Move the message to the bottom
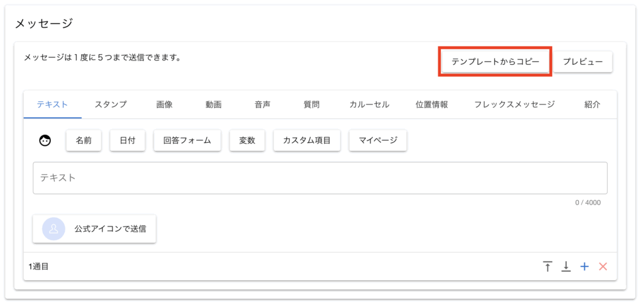644x304 pixels. (566, 267)
